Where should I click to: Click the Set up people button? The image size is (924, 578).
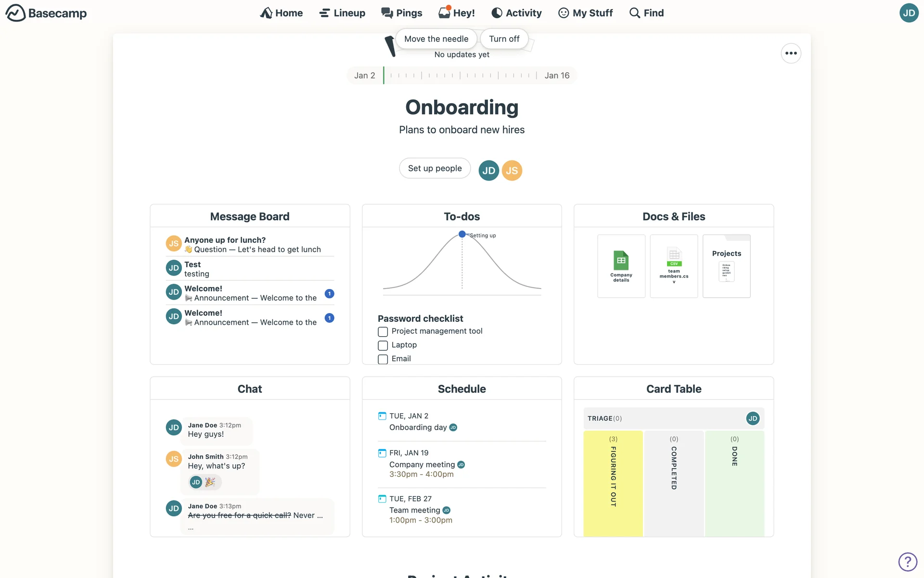tap(435, 168)
